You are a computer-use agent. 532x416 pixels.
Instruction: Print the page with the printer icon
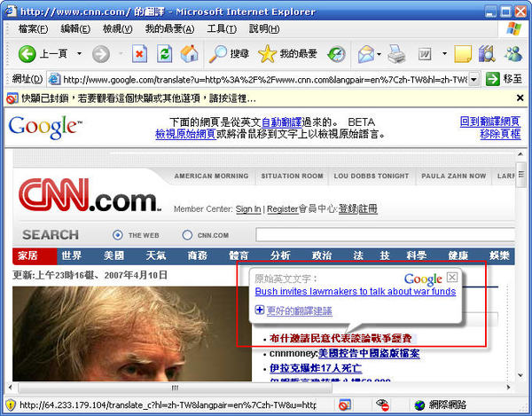tap(396, 54)
